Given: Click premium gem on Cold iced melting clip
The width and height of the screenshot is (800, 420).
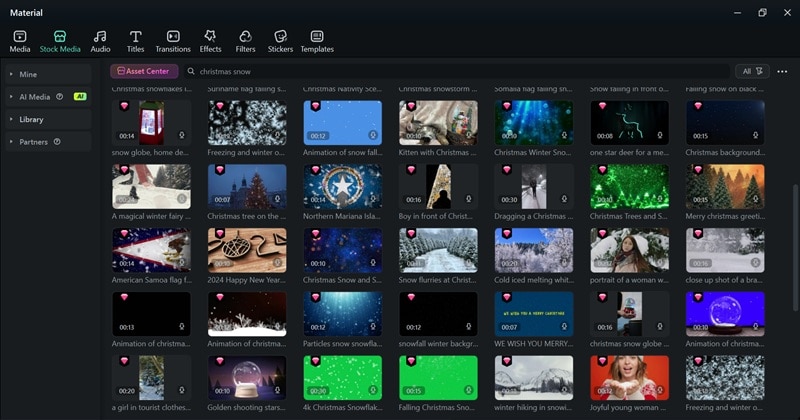Looking at the screenshot, I should [507, 234].
